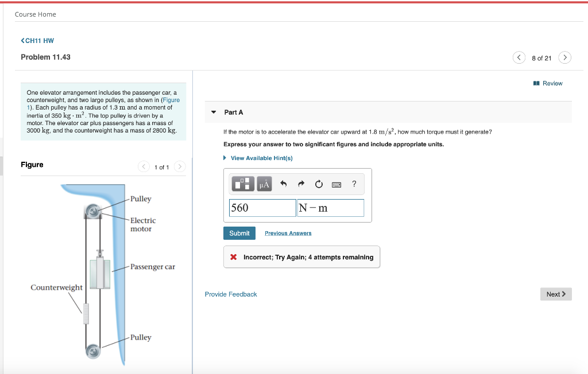Open the keyboard shortcuts icon
Screen dimensions: 588x374
(337, 184)
